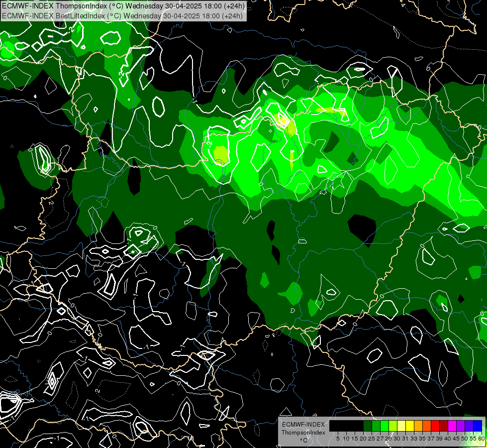Pick the dark red 39–40 legend swatch
Viewport: 487px width, 448px height.
[x=444, y=426]
